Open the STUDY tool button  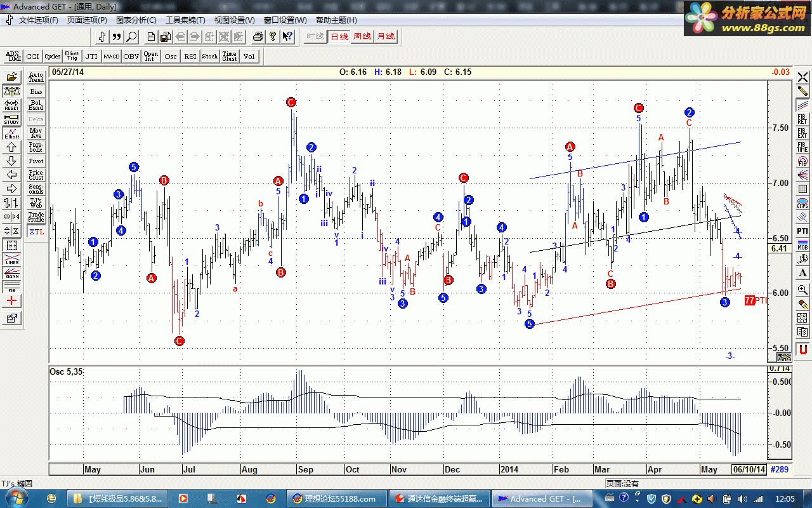click(11, 119)
